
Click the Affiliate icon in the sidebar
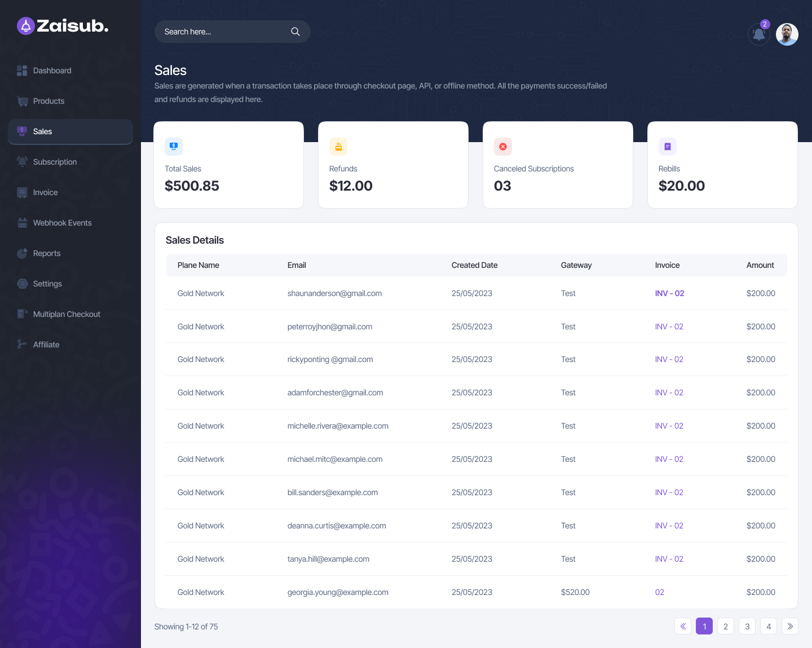click(x=23, y=345)
